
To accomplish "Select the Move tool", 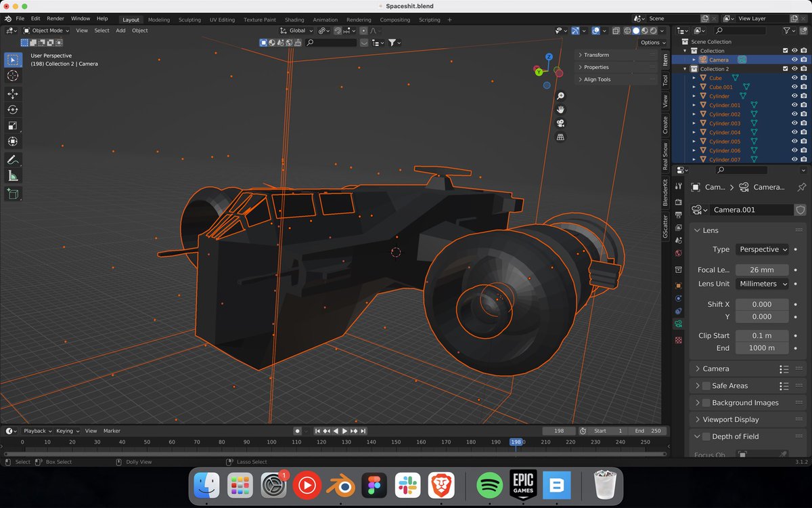I will [x=13, y=93].
